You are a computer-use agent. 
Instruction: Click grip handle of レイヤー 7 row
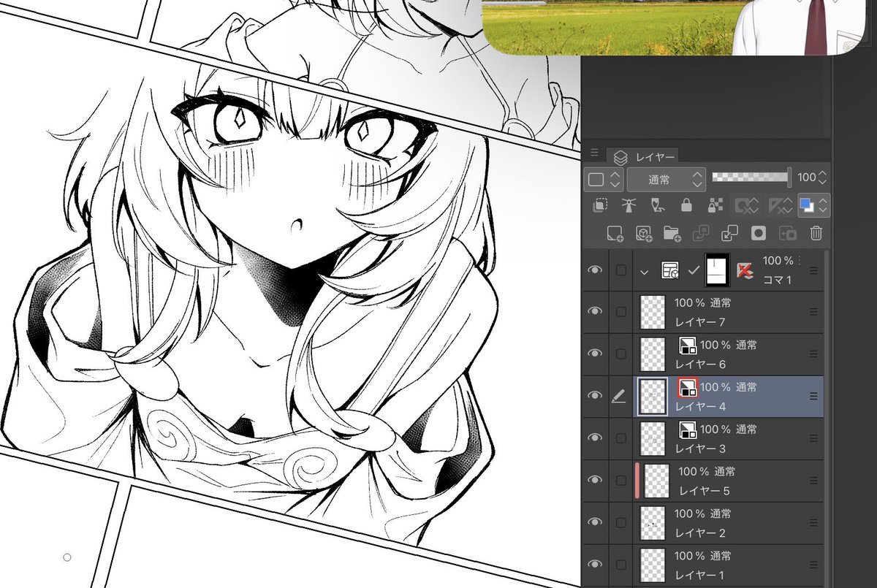(x=813, y=312)
